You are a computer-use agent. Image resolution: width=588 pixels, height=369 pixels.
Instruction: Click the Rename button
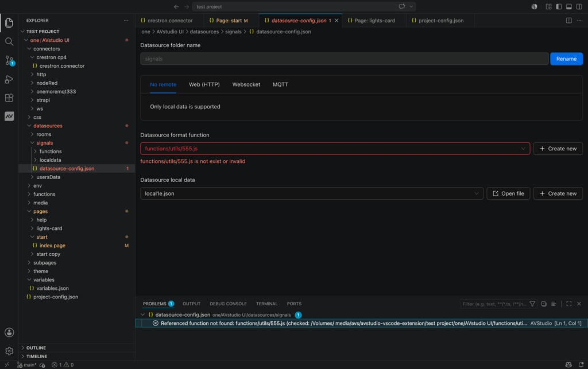(566, 59)
